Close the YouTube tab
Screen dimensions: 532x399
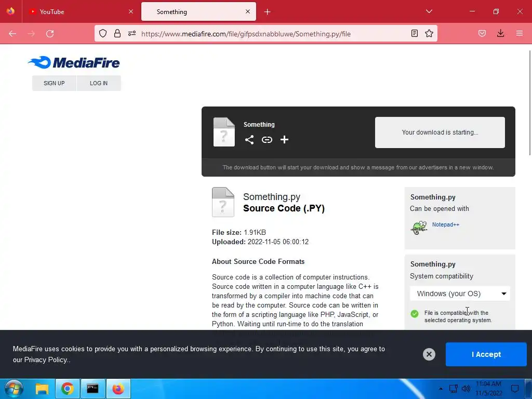pos(131,11)
